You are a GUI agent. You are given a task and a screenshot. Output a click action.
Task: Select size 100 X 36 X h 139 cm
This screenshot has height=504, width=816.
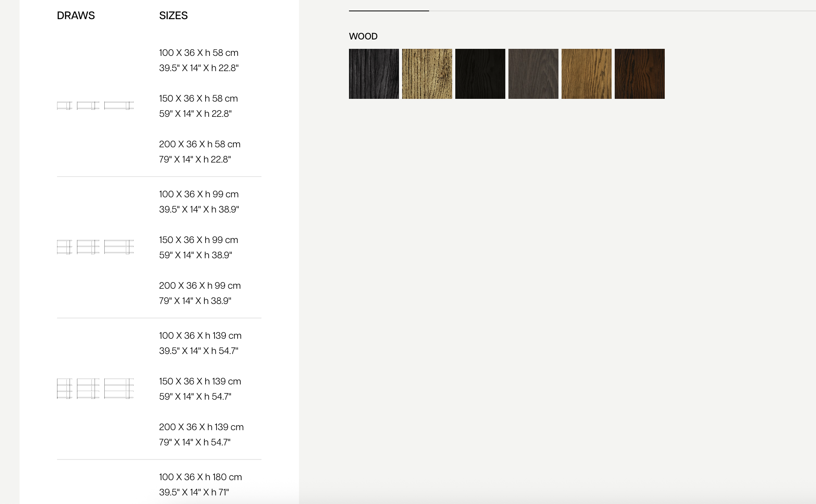tap(200, 336)
